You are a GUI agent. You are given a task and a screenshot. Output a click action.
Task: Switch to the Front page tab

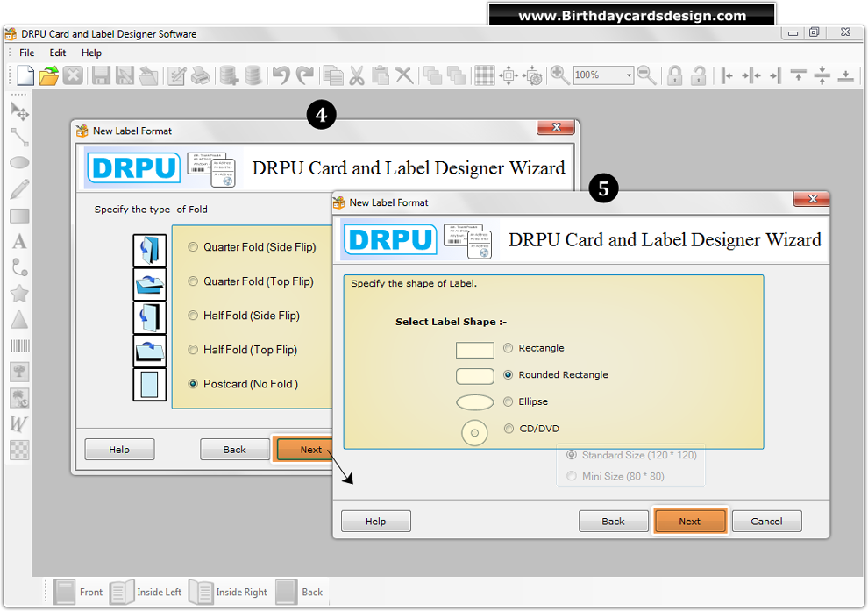(78, 593)
